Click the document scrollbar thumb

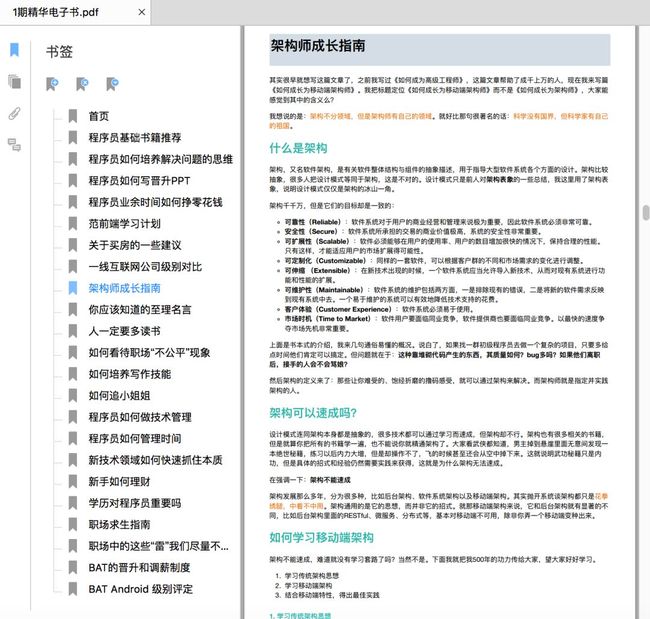coord(646,213)
